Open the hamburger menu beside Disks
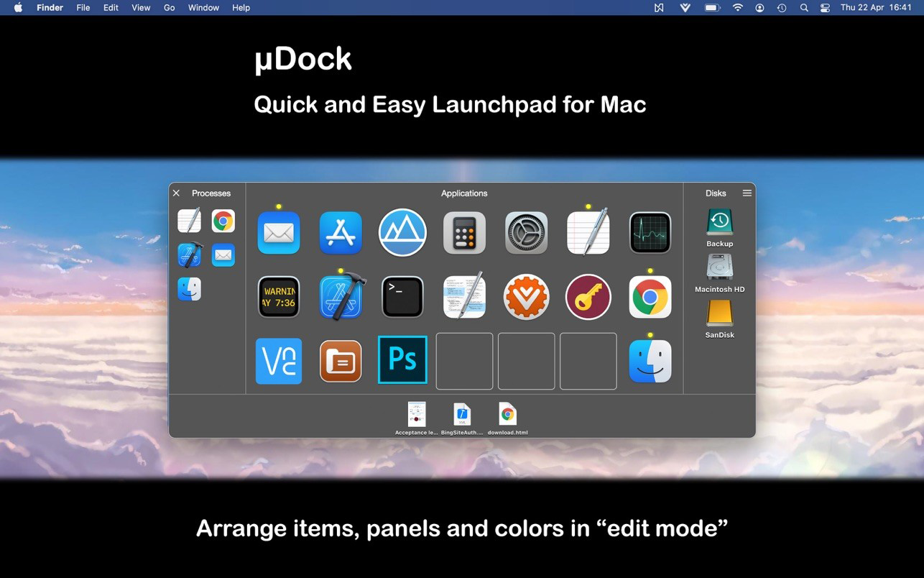This screenshot has height=578, width=924. tap(747, 193)
